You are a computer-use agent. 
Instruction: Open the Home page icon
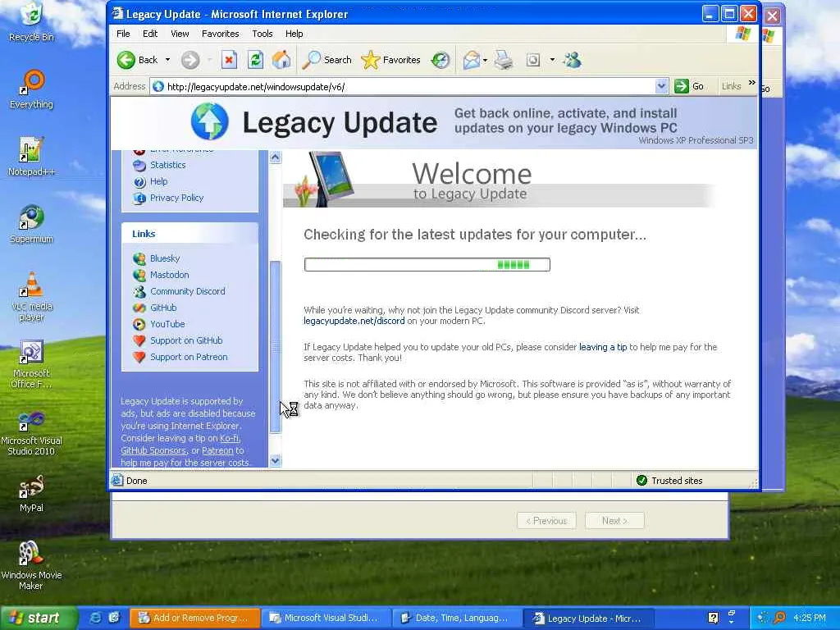281,60
